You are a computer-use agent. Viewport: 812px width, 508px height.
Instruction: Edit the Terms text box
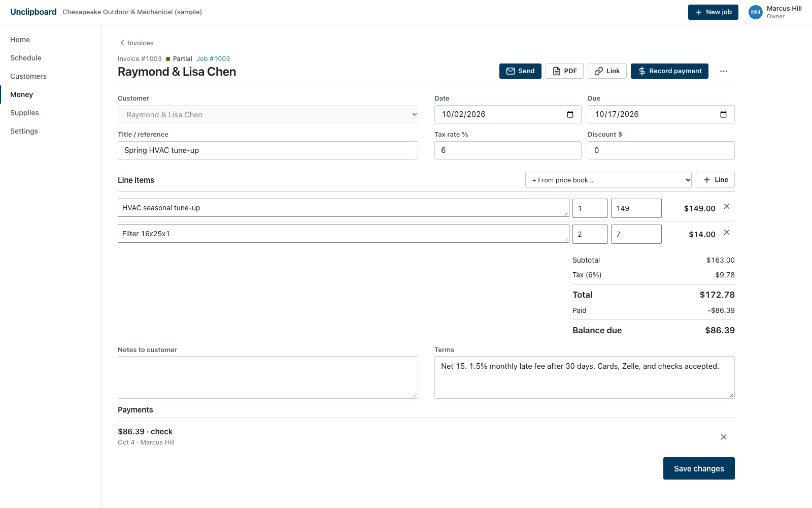tap(585, 377)
